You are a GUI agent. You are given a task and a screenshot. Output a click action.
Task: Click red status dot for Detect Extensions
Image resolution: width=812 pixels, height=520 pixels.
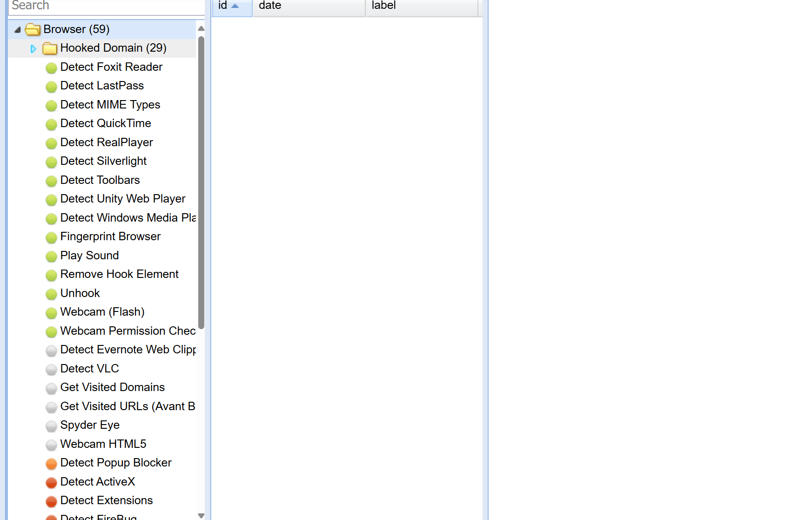[52, 501]
